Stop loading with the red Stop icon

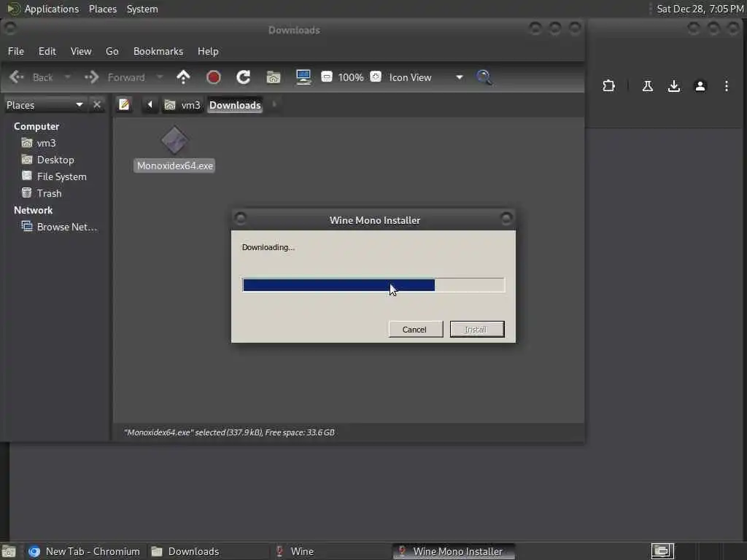214,77
